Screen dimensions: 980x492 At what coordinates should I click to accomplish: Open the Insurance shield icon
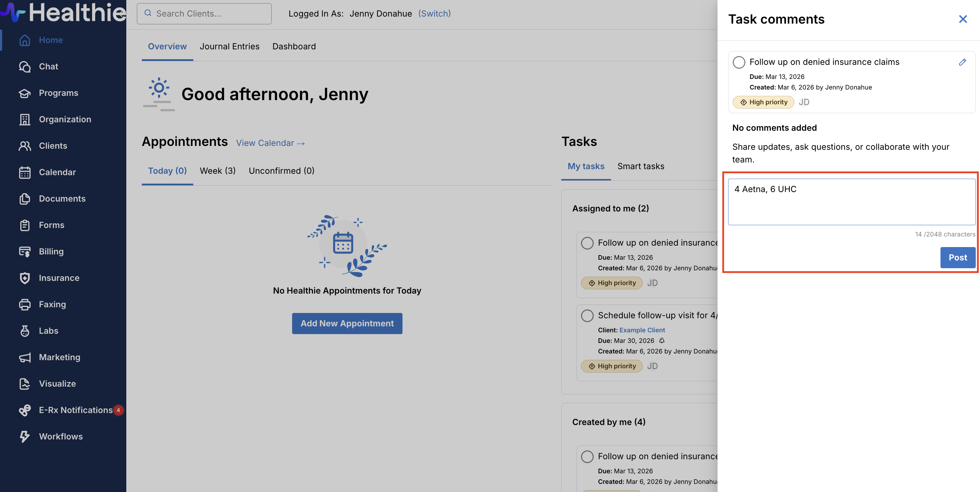[25, 278]
